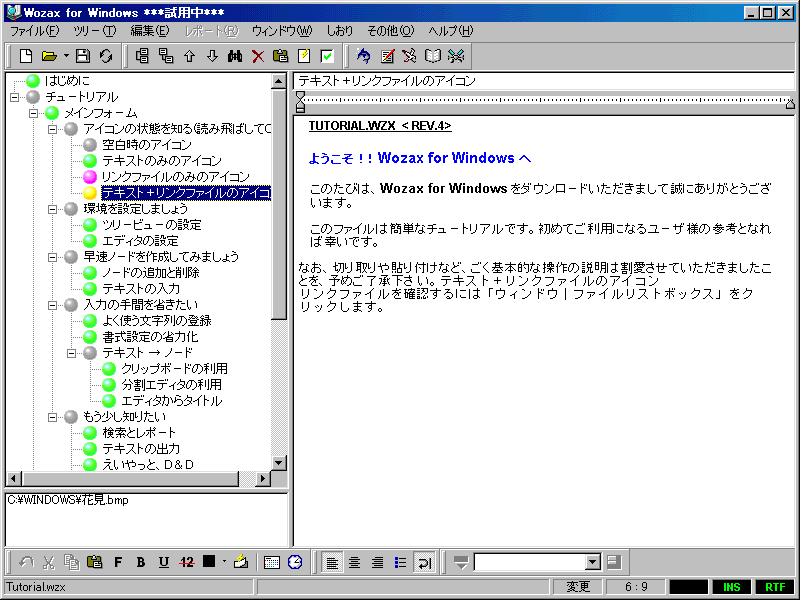
Task: Open the color dropdown arrow beside black swatch
Action: (x=224, y=562)
